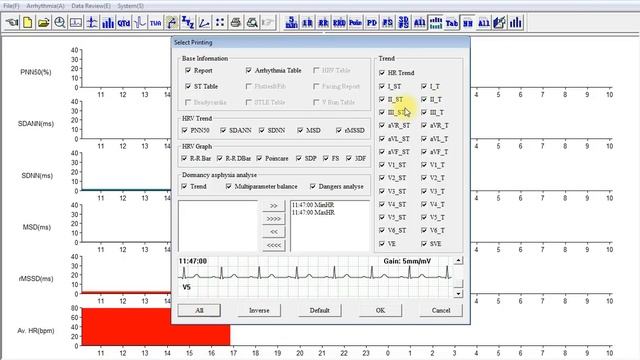Click the Tab toolbar icon
The width and height of the screenshot is (640, 360).
(x=451, y=22)
